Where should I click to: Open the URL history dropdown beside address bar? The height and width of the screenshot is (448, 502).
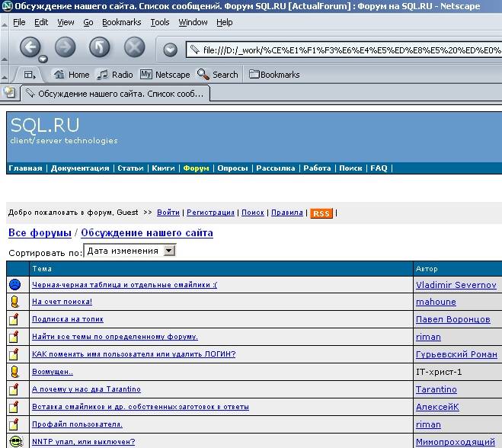171,50
